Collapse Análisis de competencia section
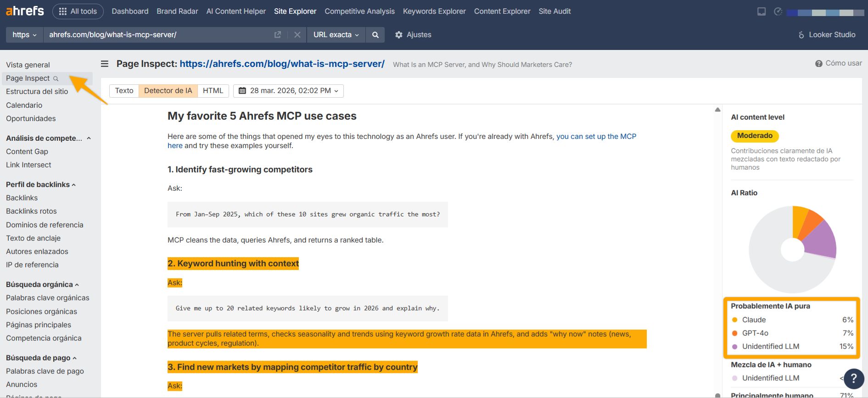 pyautogui.click(x=48, y=138)
